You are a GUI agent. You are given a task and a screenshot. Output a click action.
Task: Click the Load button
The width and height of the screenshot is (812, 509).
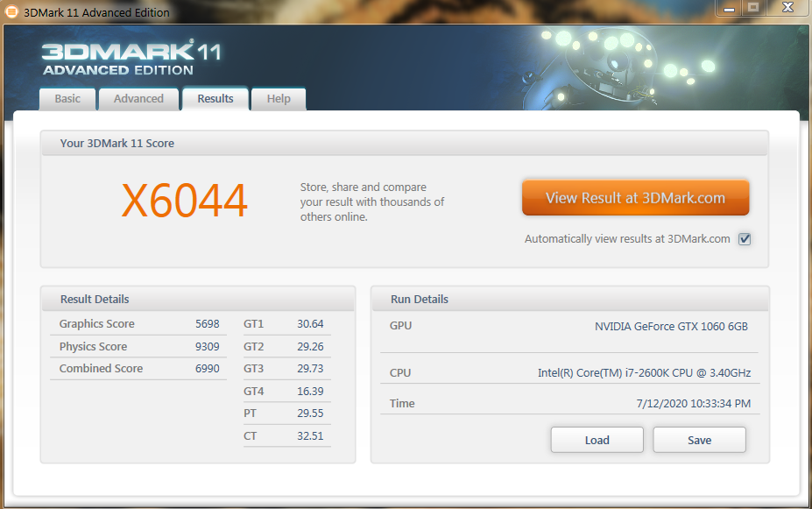[x=597, y=440]
